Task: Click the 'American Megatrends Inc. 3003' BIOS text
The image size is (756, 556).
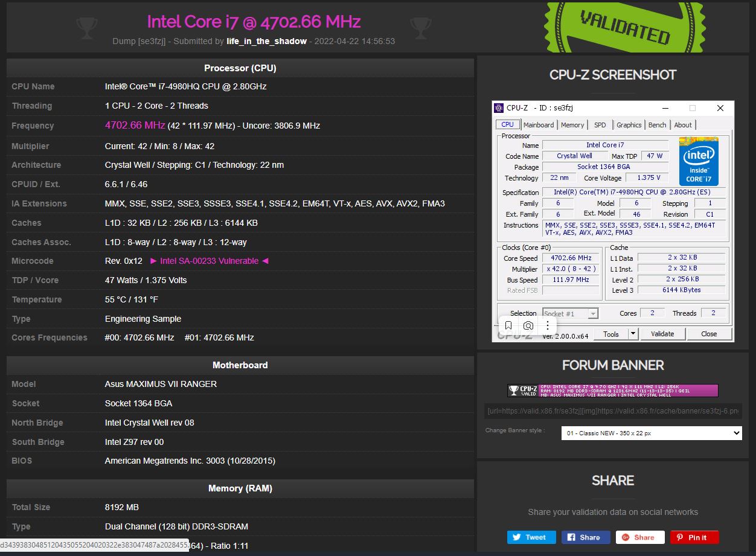Action: (x=190, y=461)
